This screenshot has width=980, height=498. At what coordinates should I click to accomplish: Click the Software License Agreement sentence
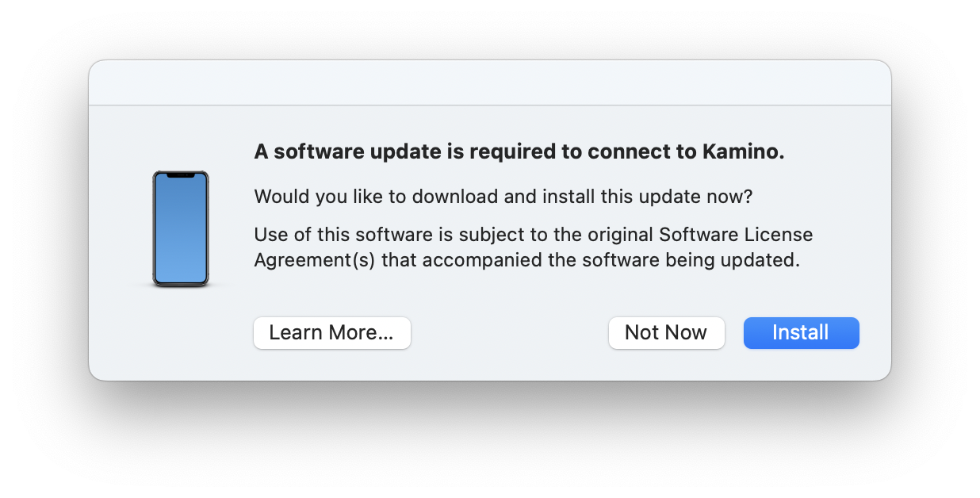(533, 247)
